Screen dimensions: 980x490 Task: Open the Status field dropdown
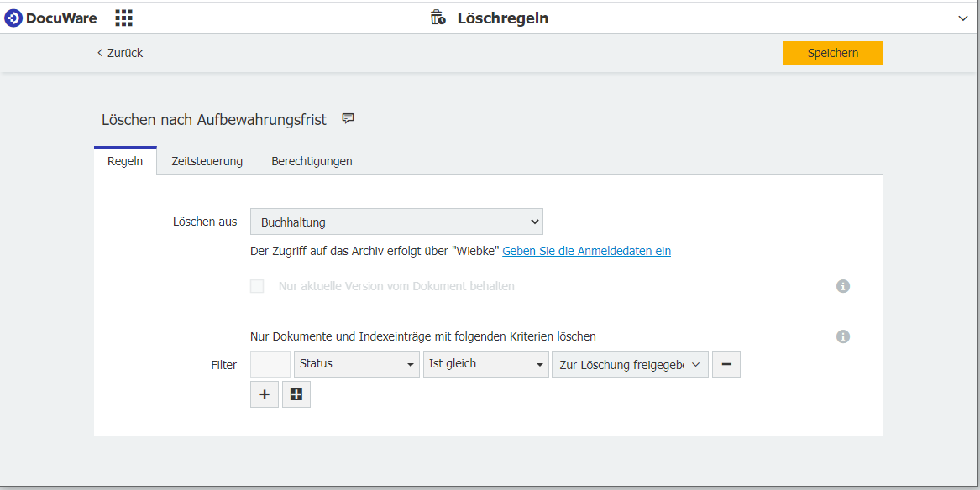[x=356, y=363]
